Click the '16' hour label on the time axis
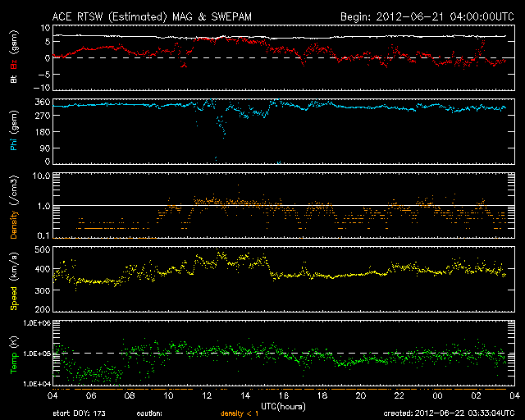The width and height of the screenshot is (525, 420). pos(284,395)
